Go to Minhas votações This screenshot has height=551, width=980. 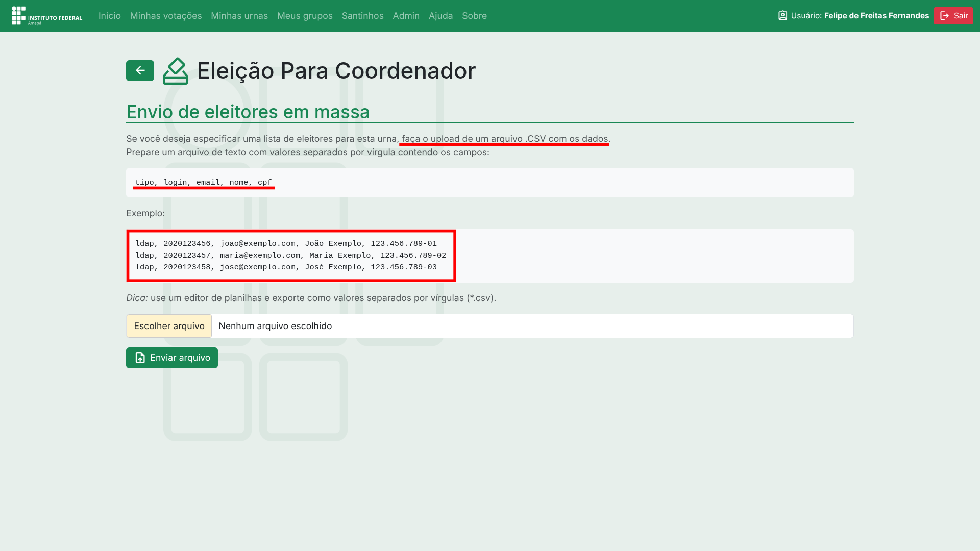[166, 16]
